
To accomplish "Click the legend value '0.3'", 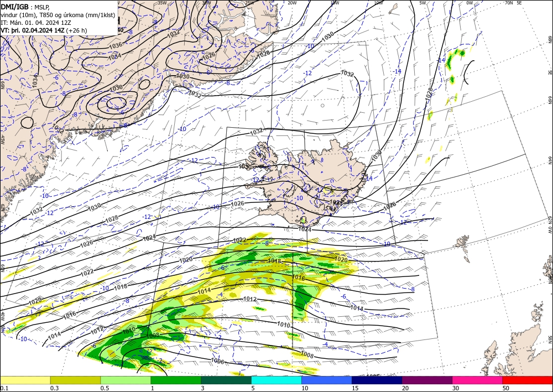I will (x=54, y=388).
